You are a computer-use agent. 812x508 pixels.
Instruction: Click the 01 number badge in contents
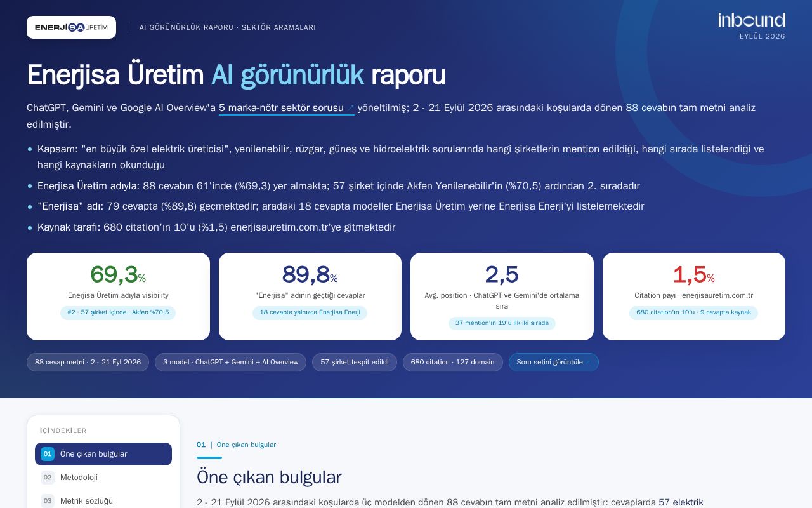(48, 454)
